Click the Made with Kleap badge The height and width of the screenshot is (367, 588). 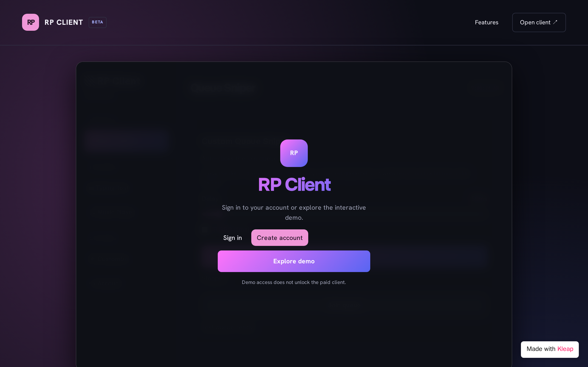click(550, 349)
